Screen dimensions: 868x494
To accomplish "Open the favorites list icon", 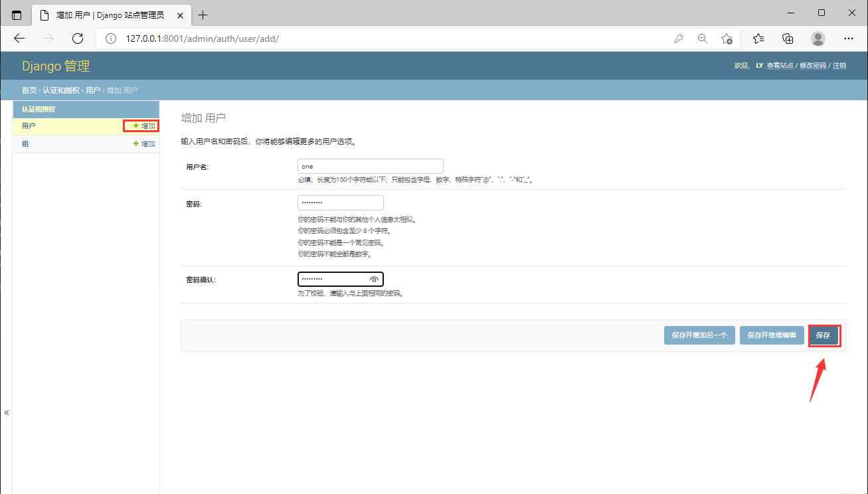I will pyautogui.click(x=759, y=39).
